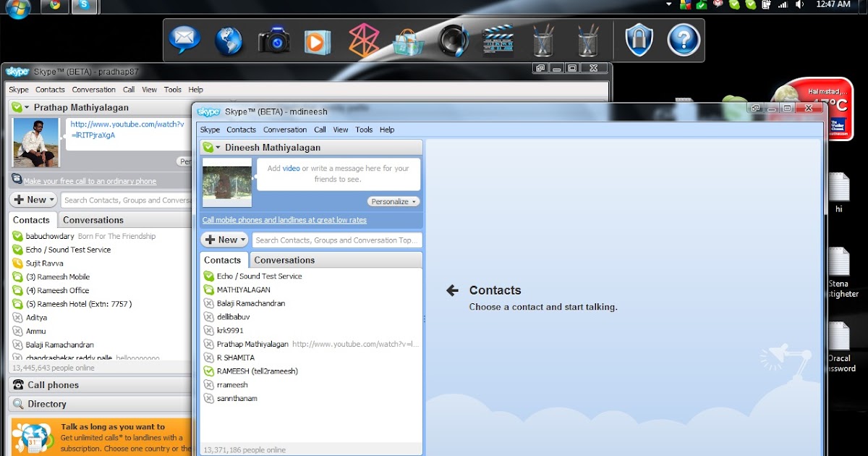Click 'Make your free call to an ordinary phone'

point(90,181)
